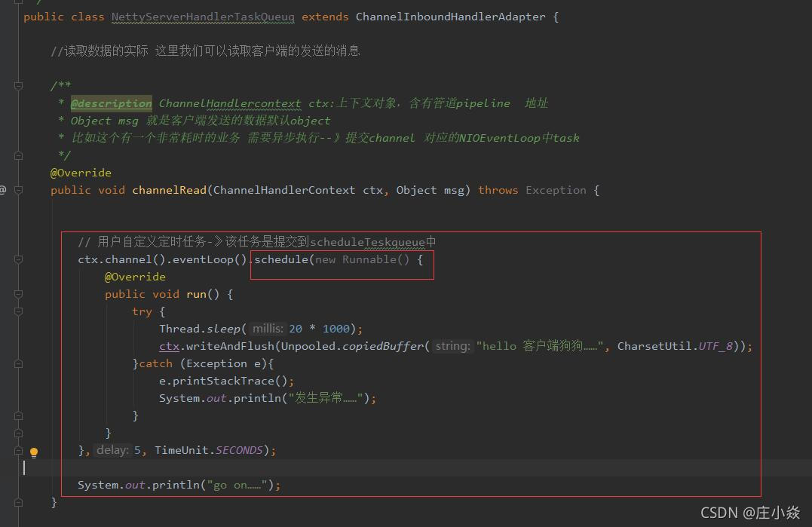Screen dimensions: 812x527
Task: Click the fold icon next to the Javadoc comment
Action: [x=18, y=85]
